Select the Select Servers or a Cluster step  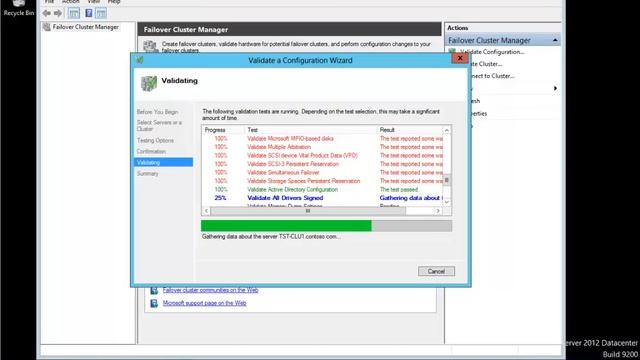coord(159,126)
